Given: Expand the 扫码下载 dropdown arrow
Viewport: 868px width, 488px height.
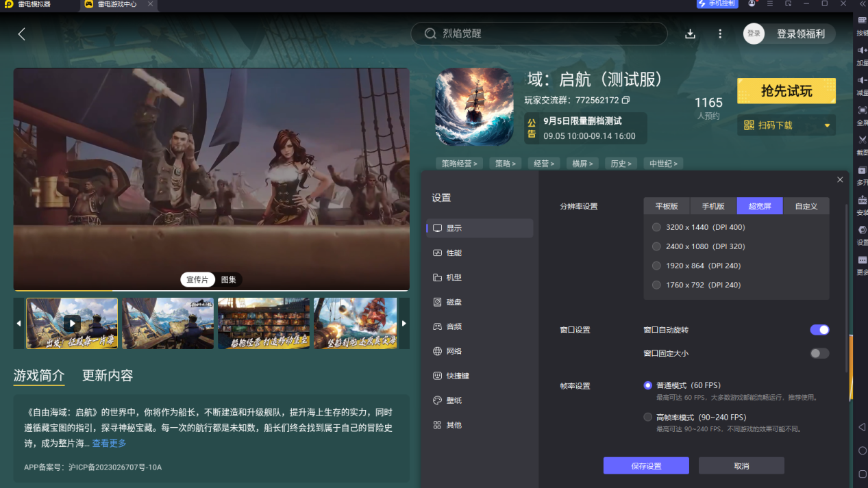Looking at the screenshot, I should pyautogui.click(x=827, y=126).
